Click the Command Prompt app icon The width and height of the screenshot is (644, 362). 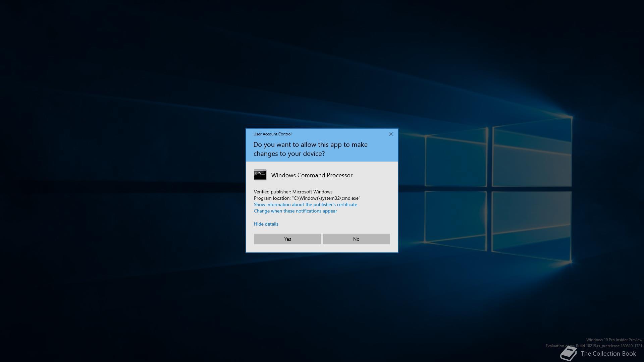(x=260, y=175)
